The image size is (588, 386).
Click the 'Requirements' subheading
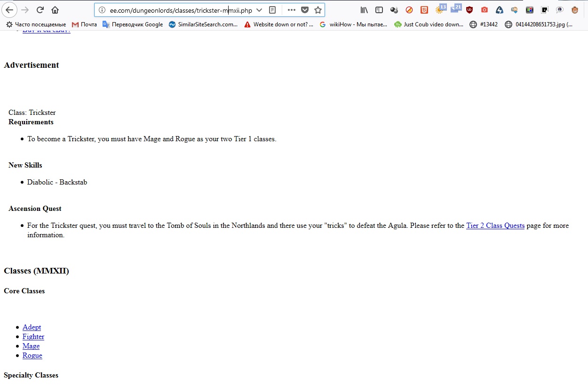(x=31, y=122)
